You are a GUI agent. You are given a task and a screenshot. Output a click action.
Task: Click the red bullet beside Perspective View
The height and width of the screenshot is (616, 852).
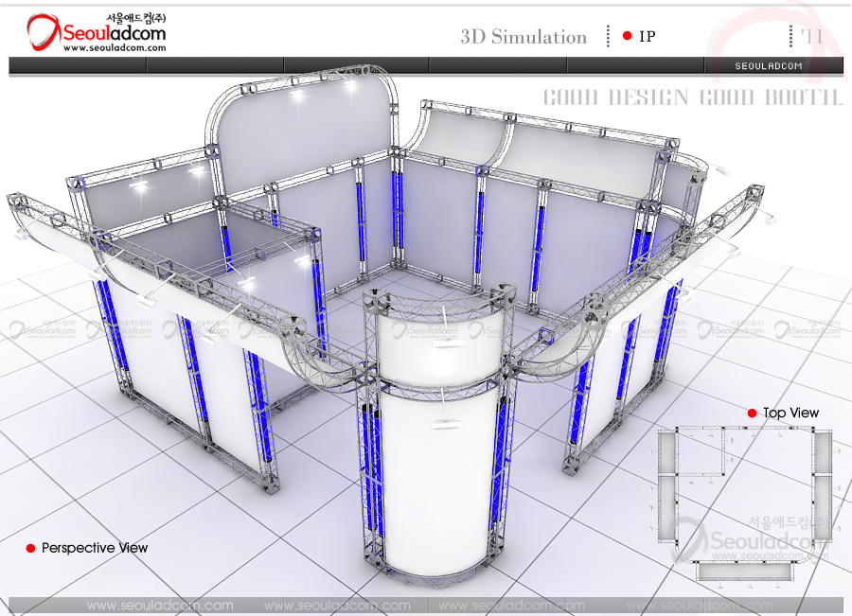30,549
